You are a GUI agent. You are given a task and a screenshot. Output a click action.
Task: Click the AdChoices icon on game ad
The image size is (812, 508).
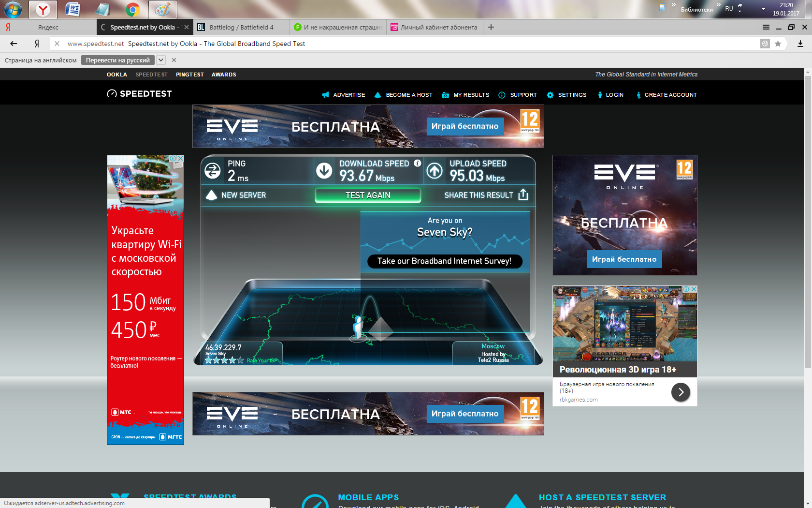[x=686, y=289]
